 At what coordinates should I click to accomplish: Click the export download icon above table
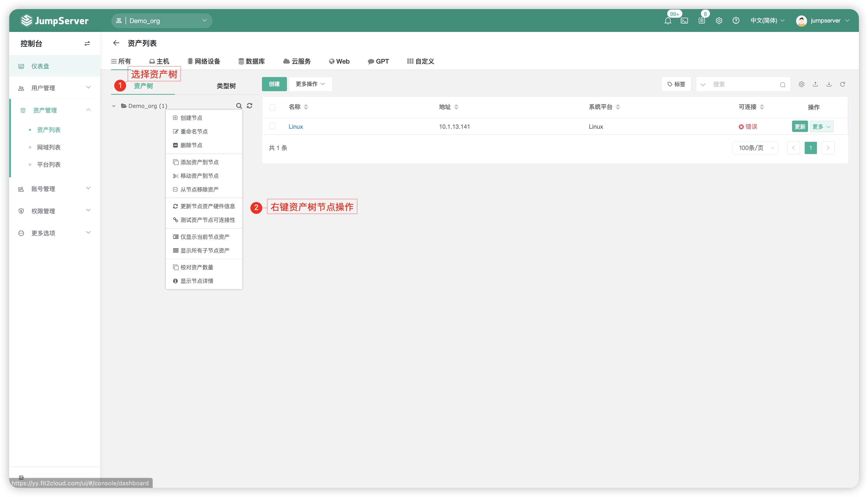pyautogui.click(x=829, y=84)
